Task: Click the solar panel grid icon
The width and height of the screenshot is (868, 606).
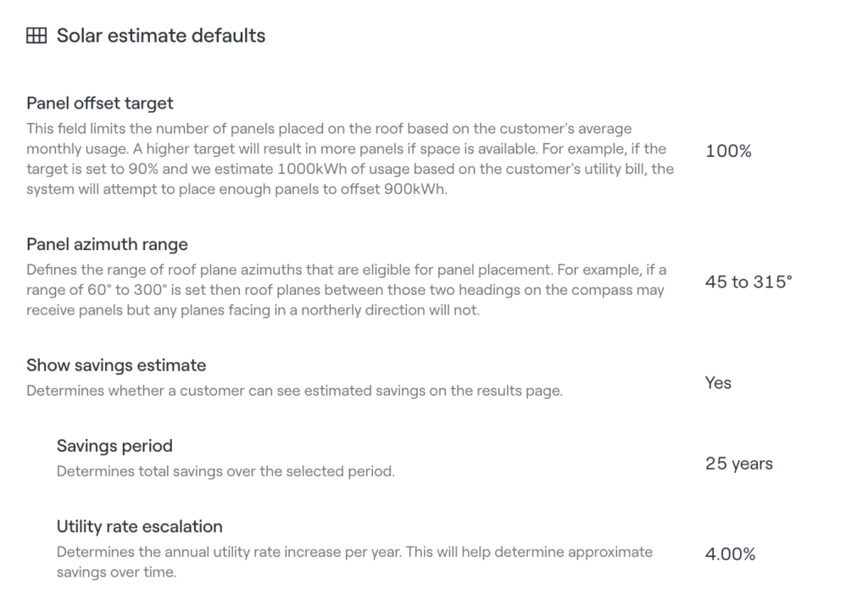Action: point(36,36)
